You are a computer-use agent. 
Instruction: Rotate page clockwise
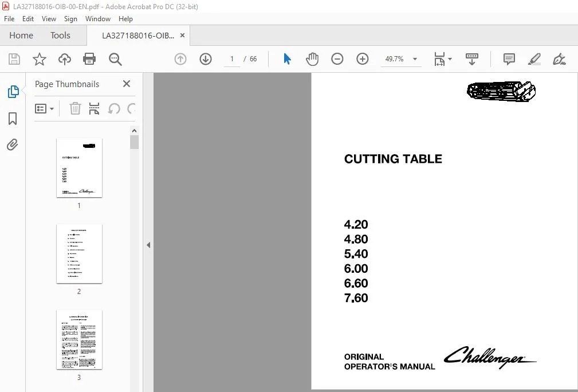132,109
